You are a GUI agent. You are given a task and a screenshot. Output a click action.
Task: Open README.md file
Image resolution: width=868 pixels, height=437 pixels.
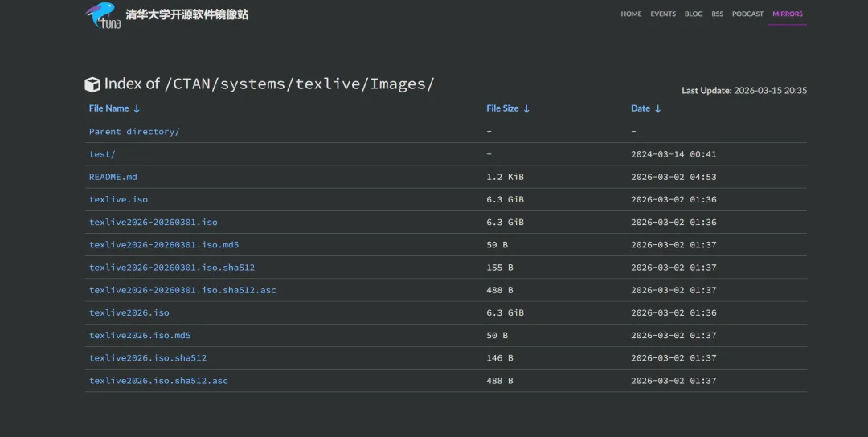click(113, 177)
